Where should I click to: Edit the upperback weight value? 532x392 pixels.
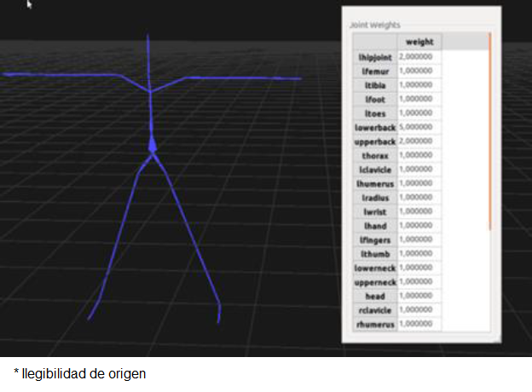pos(419,141)
